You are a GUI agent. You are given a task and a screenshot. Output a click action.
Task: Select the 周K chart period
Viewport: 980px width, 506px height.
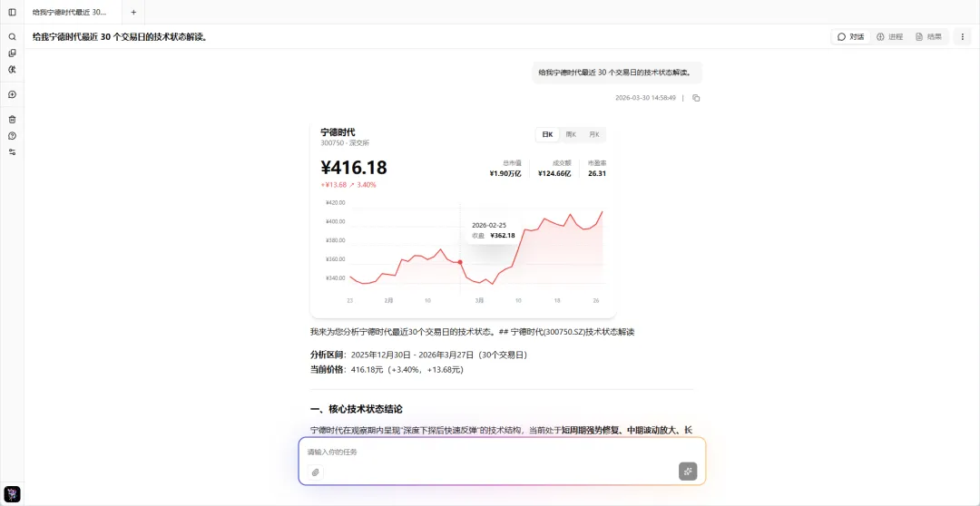(571, 134)
